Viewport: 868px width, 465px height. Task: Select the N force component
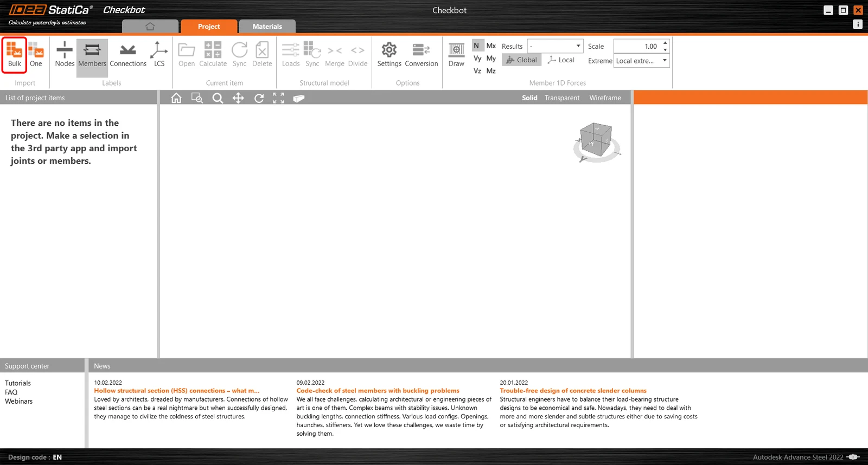[x=477, y=46]
